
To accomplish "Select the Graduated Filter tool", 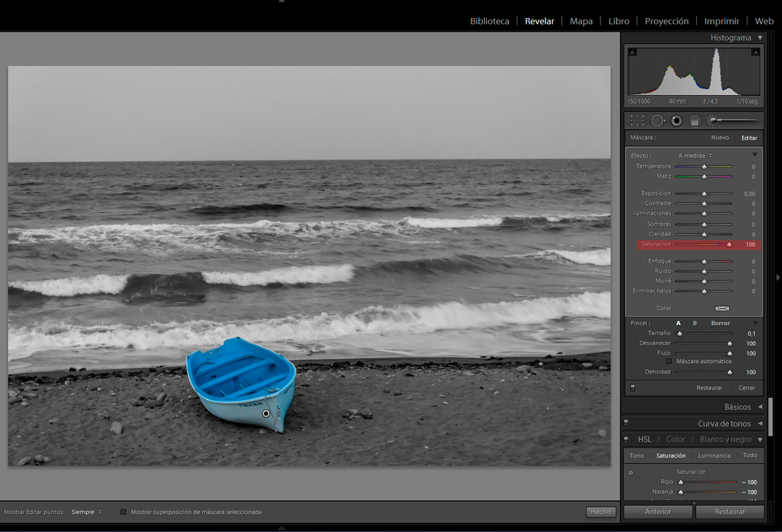I will [x=694, y=120].
